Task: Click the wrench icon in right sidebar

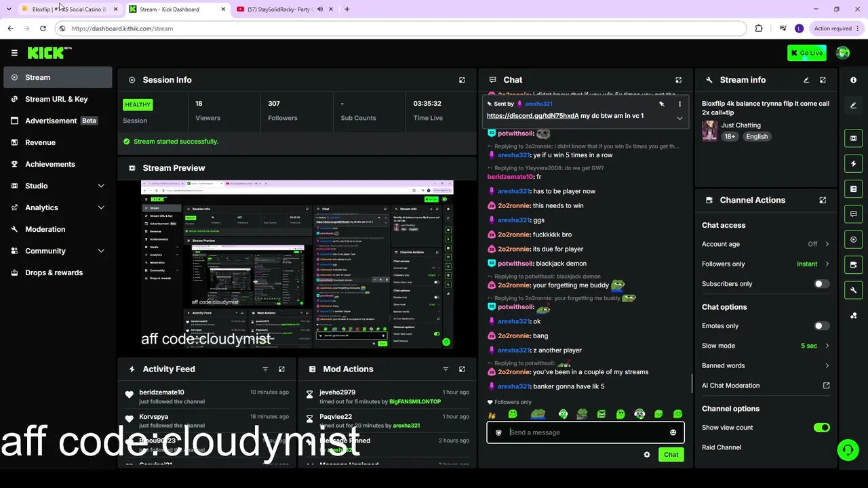Action: [853, 290]
